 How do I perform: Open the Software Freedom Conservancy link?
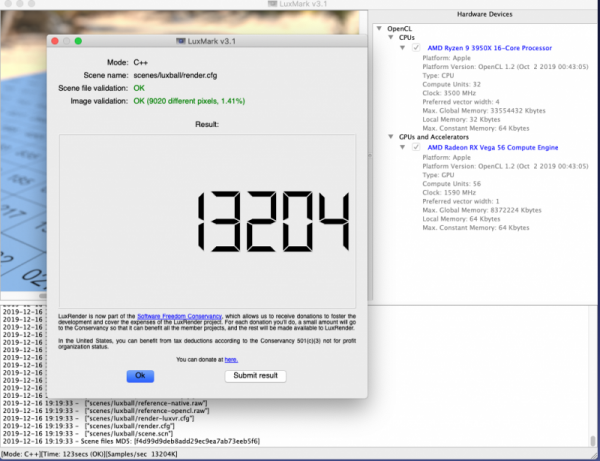179,316
